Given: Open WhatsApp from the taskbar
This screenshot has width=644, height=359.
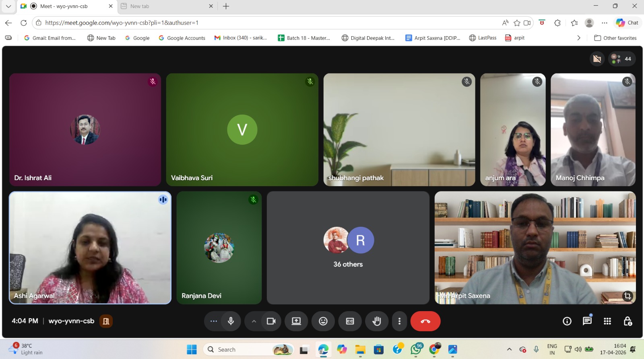Looking at the screenshot, I should (416, 349).
